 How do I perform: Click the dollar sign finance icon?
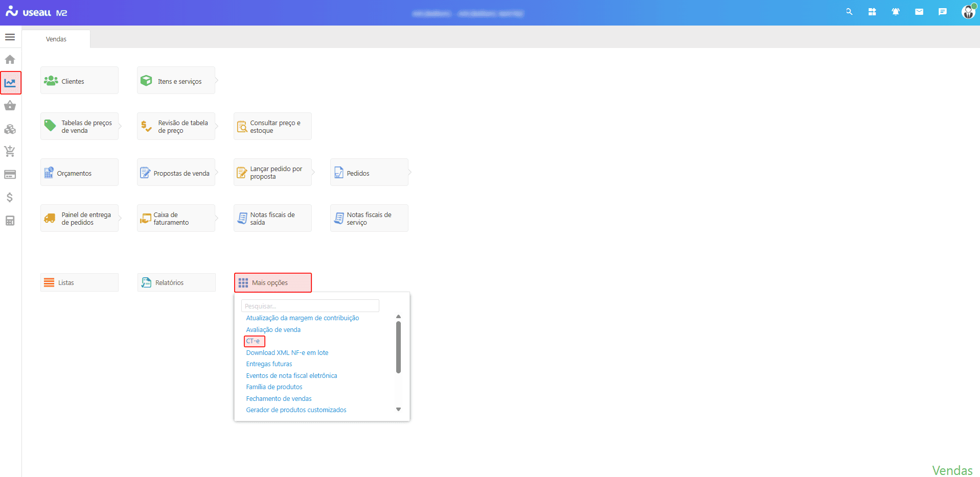tap(10, 198)
